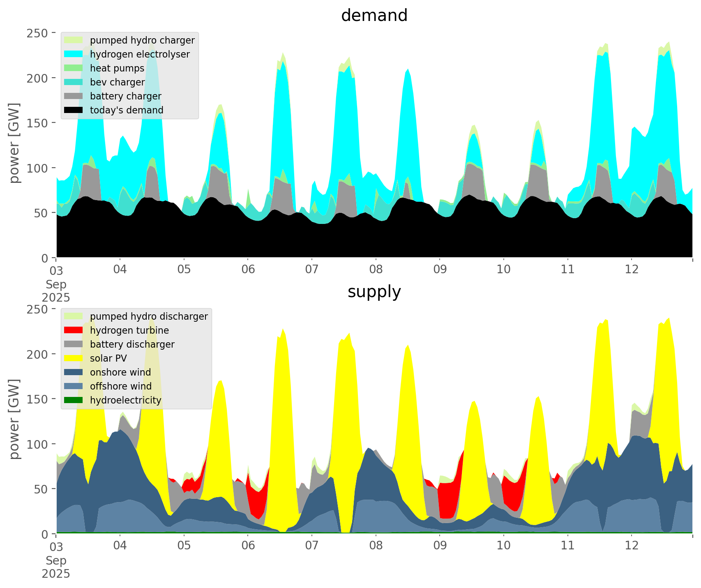The image size is (701, 588).
Task: Click the green hydroelectricity legend swatch
Action: pos(74,400)
